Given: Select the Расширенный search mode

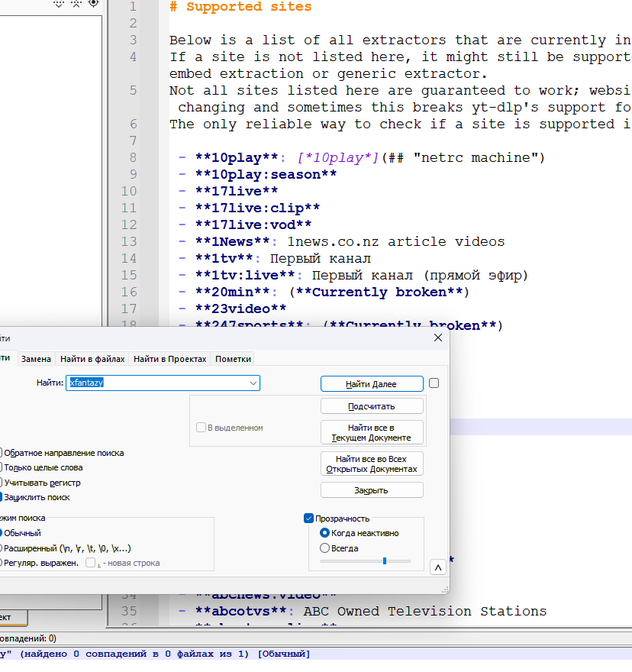Looking at the screenshot, I should coord(67,548).
